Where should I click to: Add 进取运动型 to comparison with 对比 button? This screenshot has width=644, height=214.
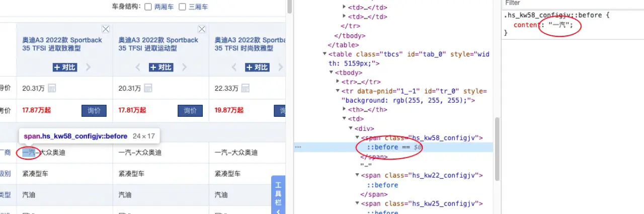(161, 67)
